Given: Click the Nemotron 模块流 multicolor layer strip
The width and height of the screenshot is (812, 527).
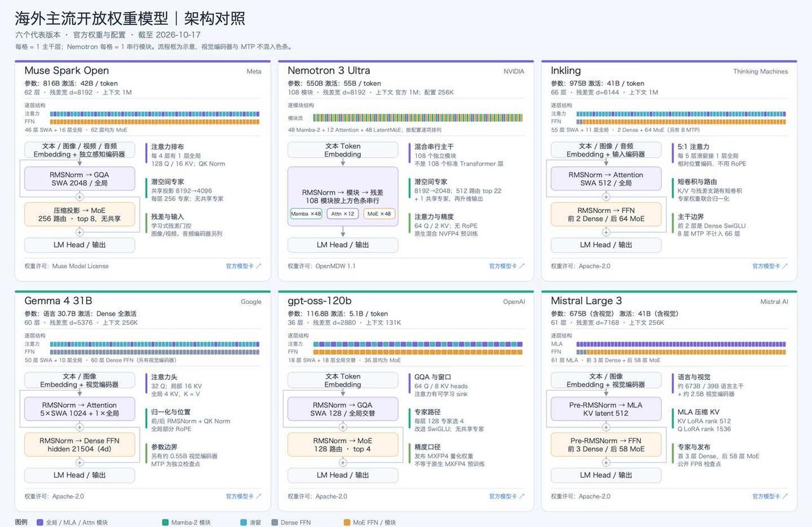Looking at the screenshot, I should tap(418, 118).
